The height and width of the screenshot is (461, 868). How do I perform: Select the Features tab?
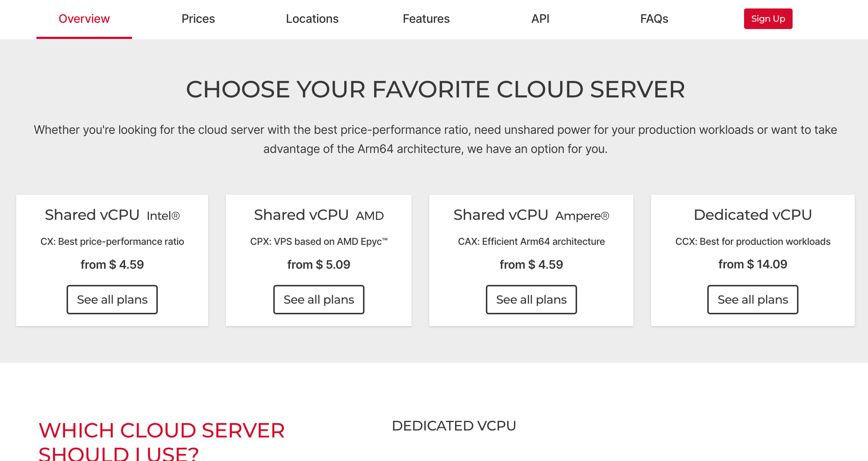(x=426, y=19)
